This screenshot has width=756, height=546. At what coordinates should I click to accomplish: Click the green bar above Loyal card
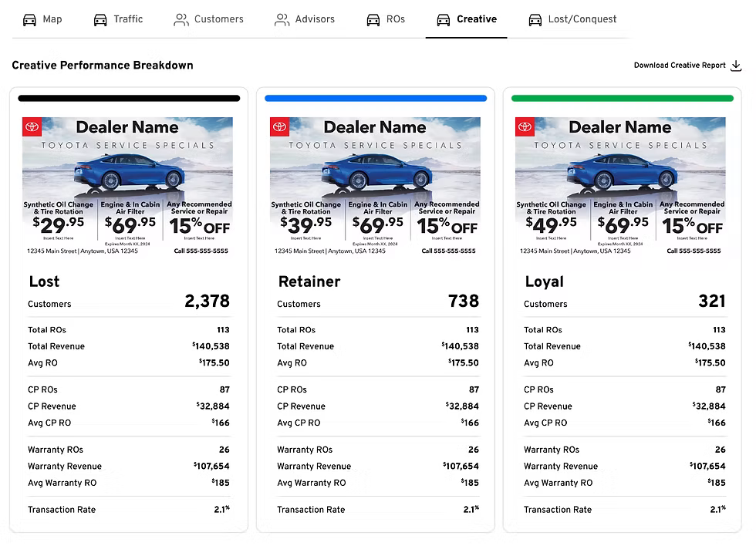(623, 98)
